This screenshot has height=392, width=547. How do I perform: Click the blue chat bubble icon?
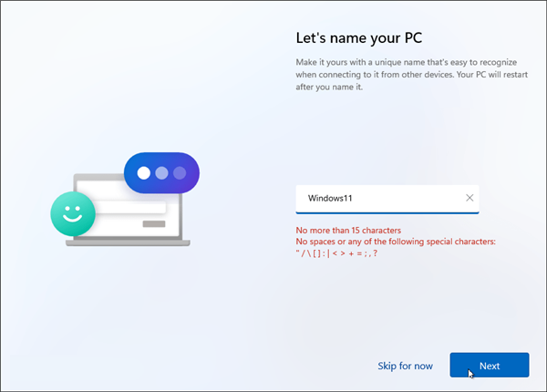(x=161, y=173)
